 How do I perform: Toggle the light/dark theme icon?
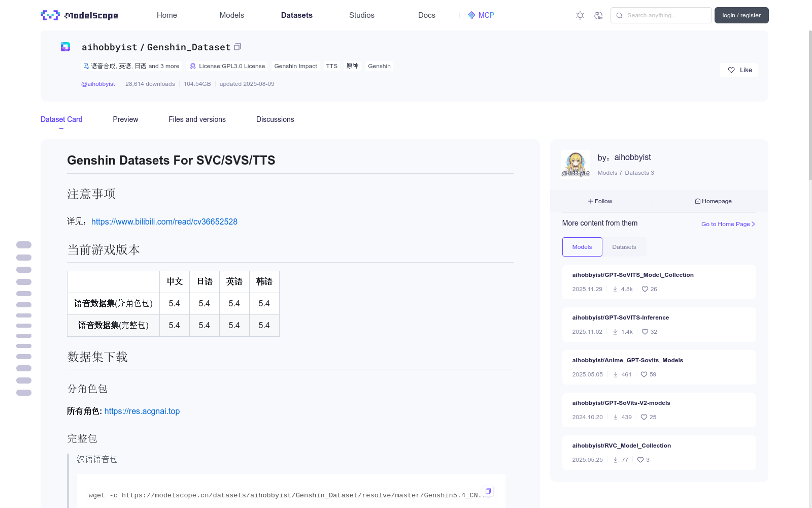(580, 15)
